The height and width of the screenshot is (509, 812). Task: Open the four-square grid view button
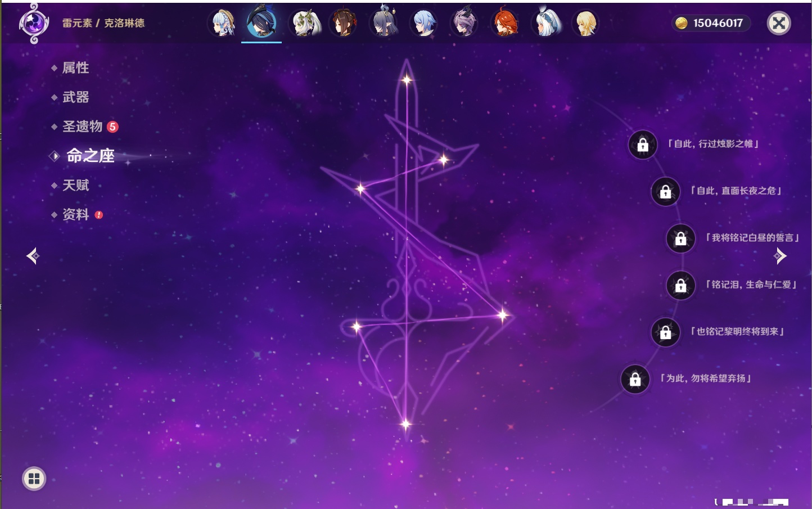click(x=34, y=479)
